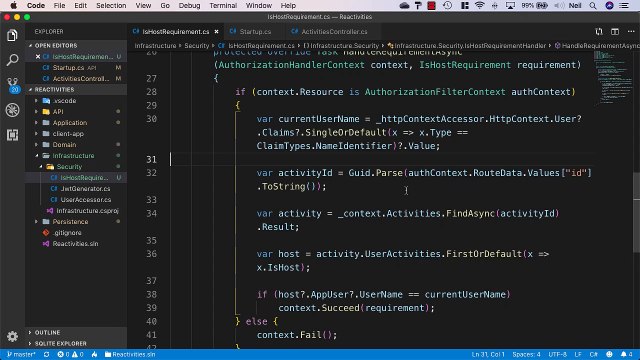Image resolution: width=640 pixels, height=360 pixels.
Task: Open the Go menu
Action: click(x=165, y=5)
